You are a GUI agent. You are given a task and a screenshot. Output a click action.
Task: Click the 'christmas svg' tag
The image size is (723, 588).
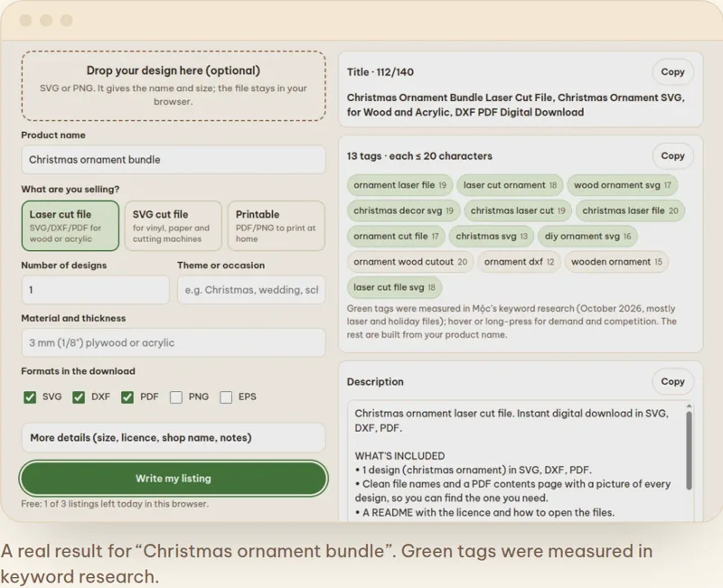click(492, 236)
